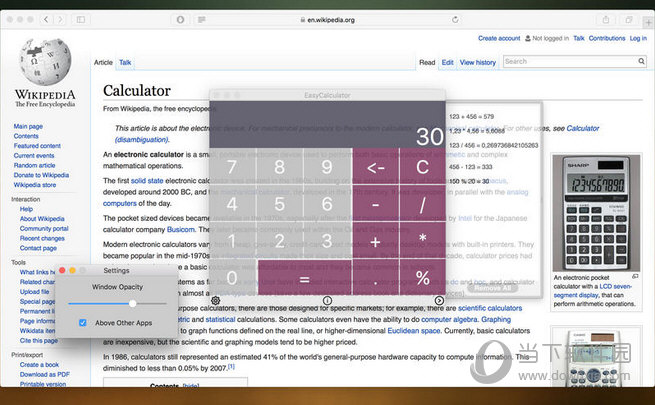This screenshot has height=405, width=655.
Task: Open Random article sidebar link
Action: point(34,165)
